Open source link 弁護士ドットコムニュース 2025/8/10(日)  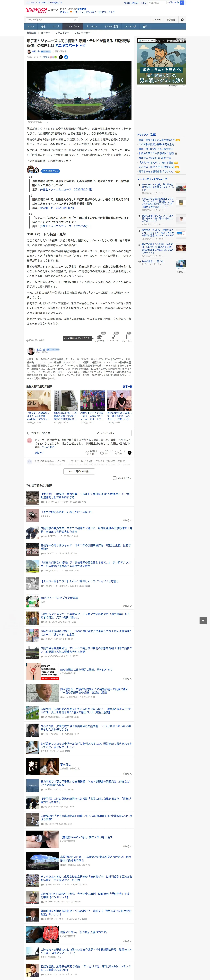pyautogui.click(x=66, y=189)
